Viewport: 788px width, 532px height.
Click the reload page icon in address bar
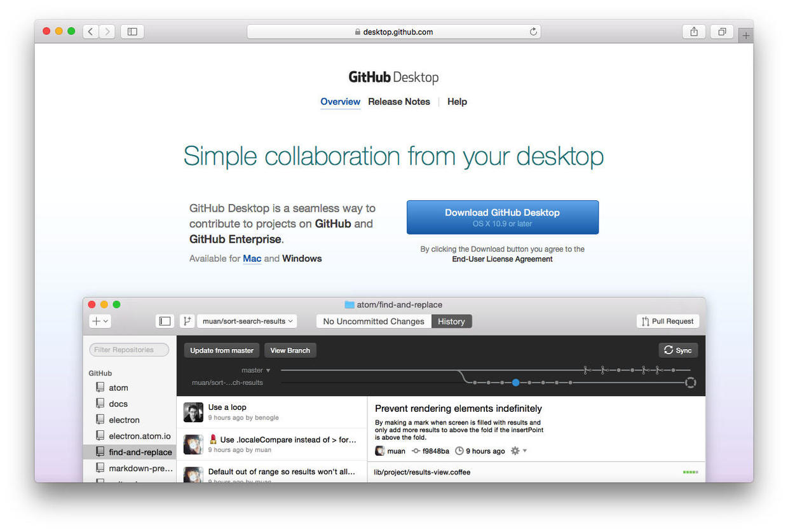click(x=533, y=32)
